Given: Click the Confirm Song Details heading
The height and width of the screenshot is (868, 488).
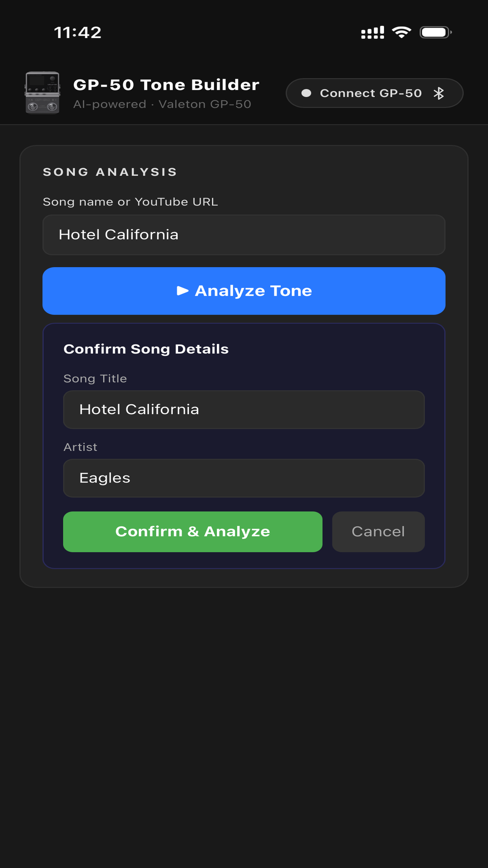Looking at the screenshot, I should [146, 349].
